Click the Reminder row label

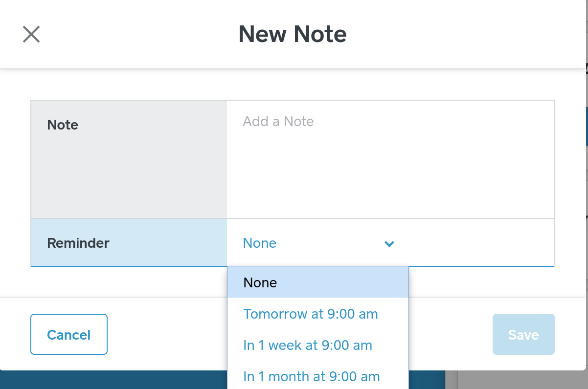point(78,243)
